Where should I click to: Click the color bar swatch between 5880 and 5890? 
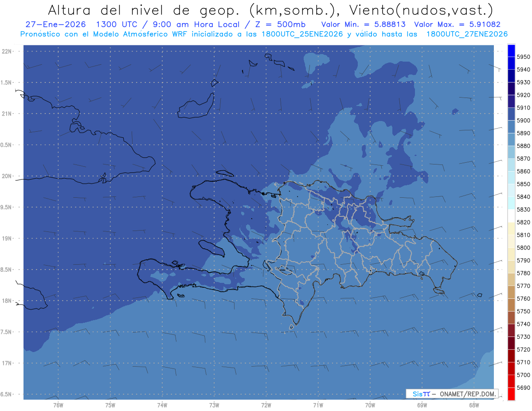511,139
